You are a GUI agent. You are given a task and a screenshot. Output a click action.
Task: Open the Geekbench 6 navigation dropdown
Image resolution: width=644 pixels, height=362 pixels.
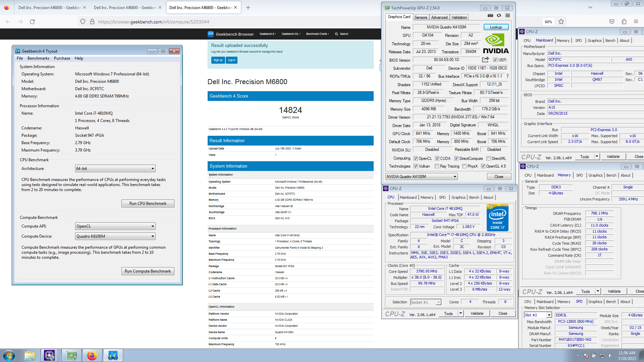click(268, 34)
